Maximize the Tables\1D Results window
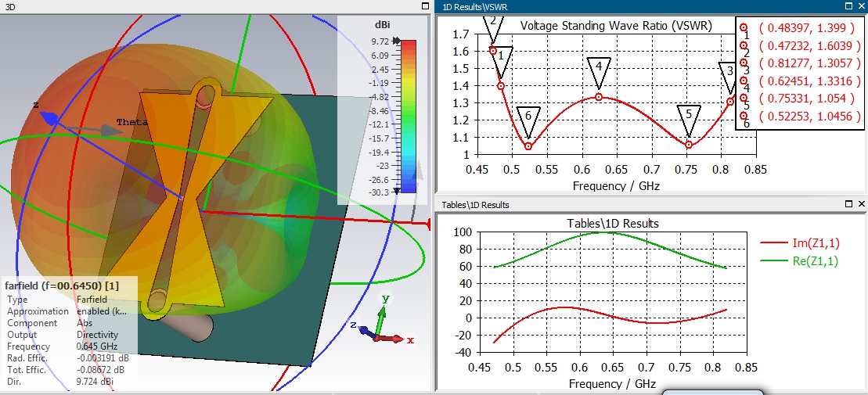 pyautogui.click(x=848, y=204)
